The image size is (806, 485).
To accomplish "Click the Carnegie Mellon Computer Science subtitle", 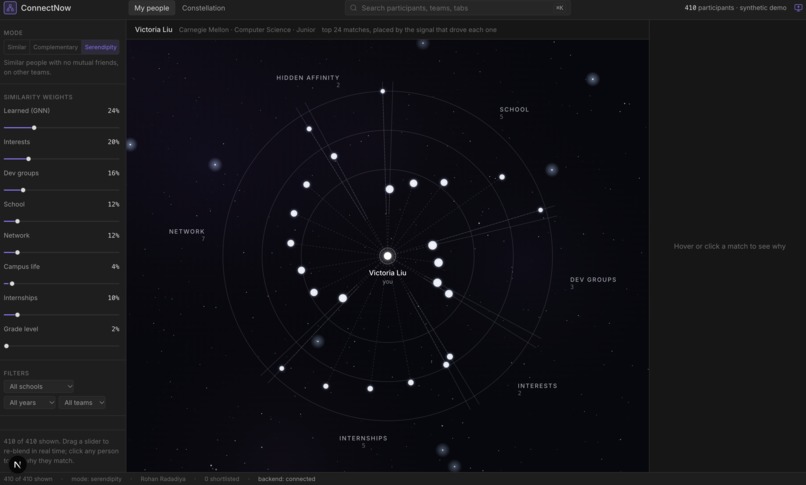I will click(x=247, y=30).
